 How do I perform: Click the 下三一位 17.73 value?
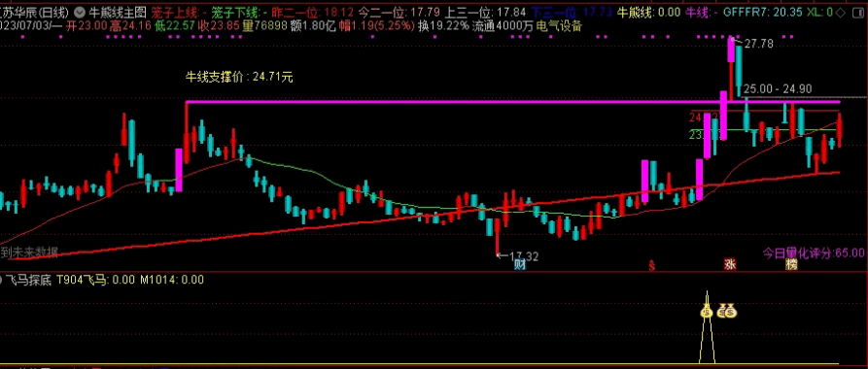pyautogui.click(x=572, y=12)
